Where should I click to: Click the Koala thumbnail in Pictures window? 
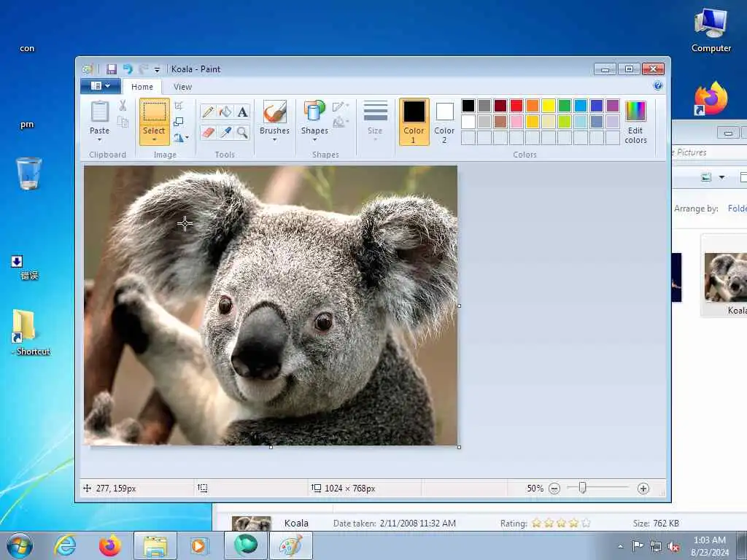(x=726, y=276)
